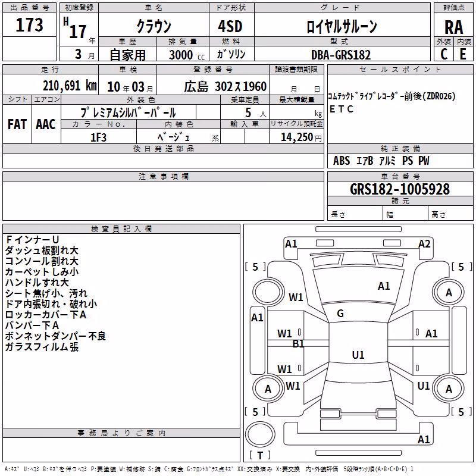Image resolution: width=476 pixels, height=476 pixels.
Task: Select the B1 mark on the left door
Action: 298,344
